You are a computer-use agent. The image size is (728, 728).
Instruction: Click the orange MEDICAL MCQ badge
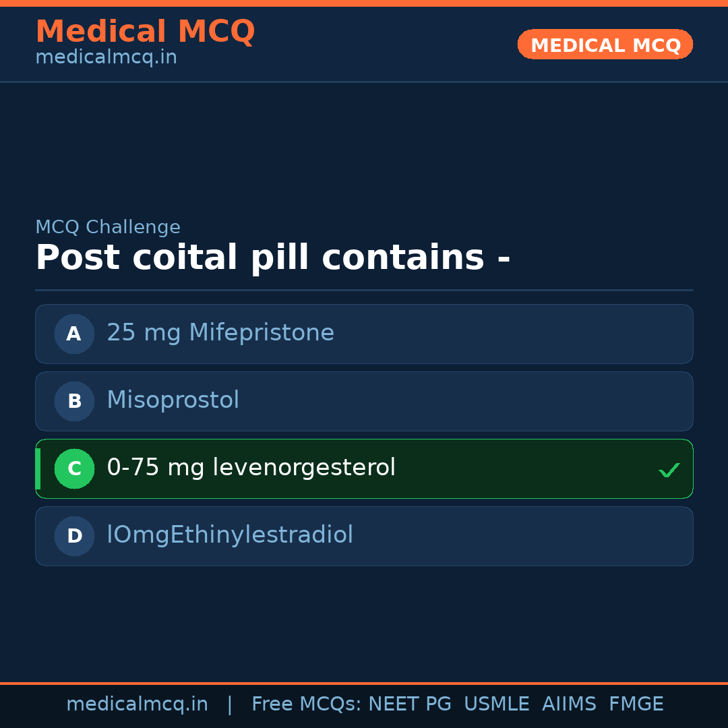(x=605, y=44)
